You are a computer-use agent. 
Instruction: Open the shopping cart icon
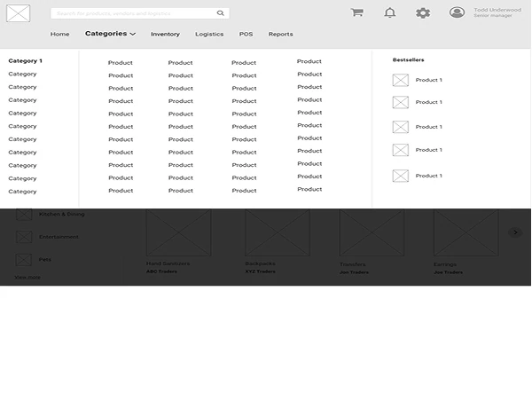pyautogui.click(x=357, y=12)
